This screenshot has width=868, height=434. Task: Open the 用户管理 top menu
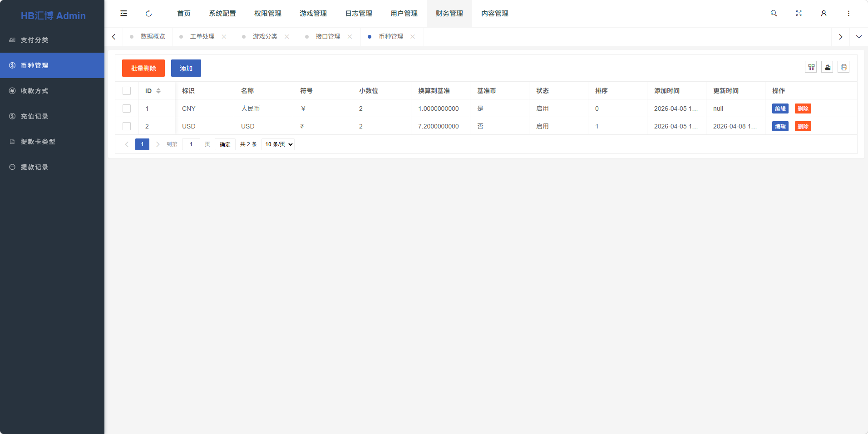point(404,14)
